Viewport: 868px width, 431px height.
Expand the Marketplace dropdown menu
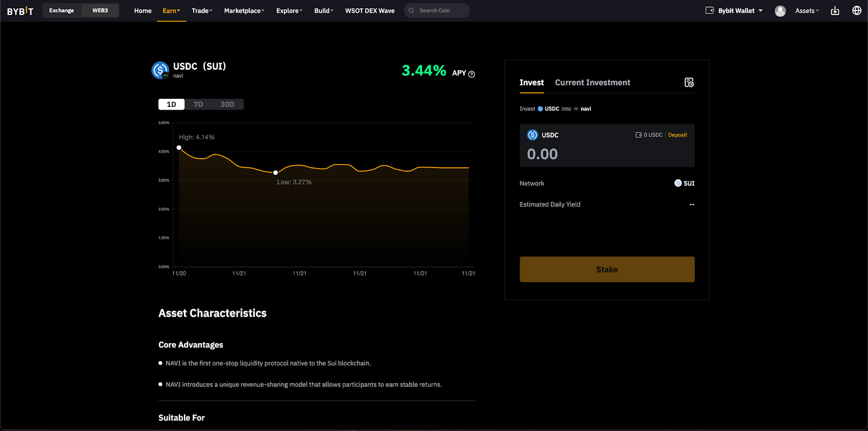[x=244, y=11]
